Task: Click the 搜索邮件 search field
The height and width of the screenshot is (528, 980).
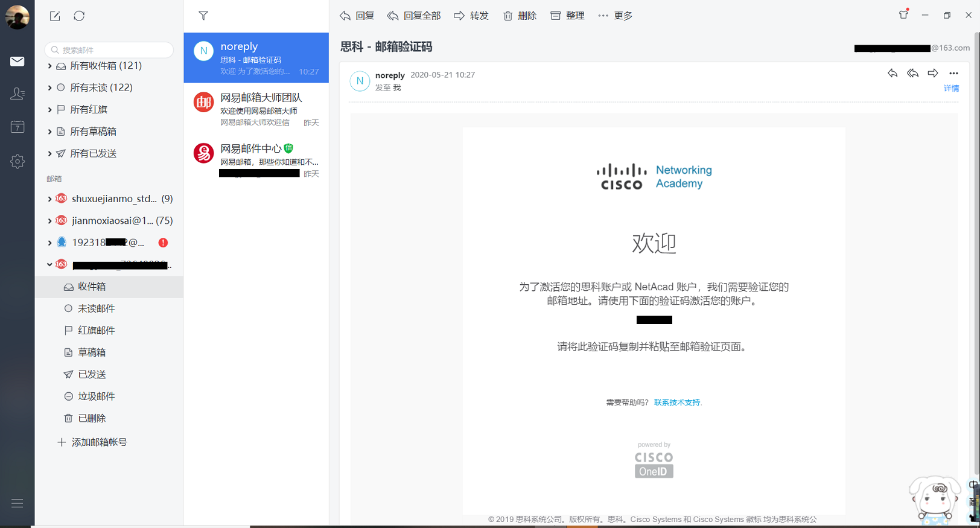Action: pos(109,50)
